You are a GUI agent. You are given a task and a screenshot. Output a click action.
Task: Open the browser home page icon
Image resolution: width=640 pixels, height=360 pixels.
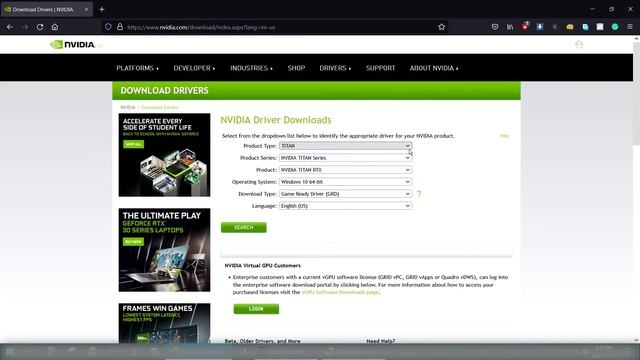pyautogui.click(x=55, y=27)
